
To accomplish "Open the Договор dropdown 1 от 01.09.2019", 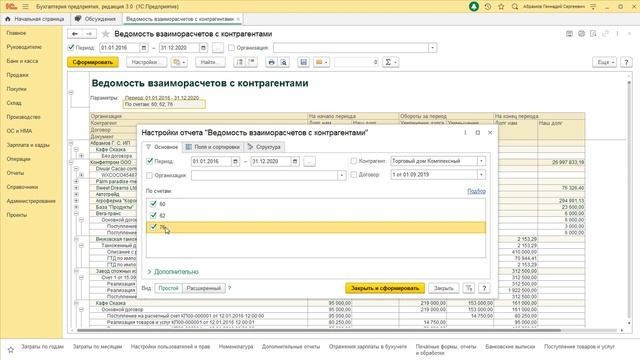I will click(482, 175).
